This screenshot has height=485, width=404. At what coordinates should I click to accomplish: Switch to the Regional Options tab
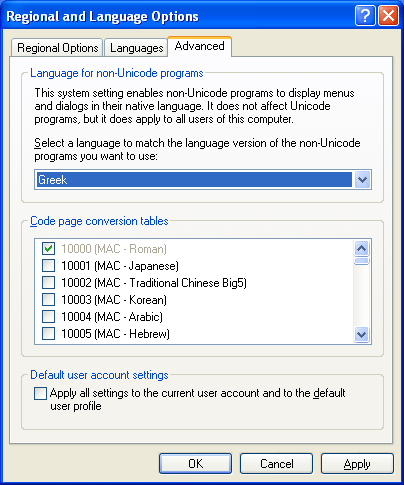(x=57, y=48)
